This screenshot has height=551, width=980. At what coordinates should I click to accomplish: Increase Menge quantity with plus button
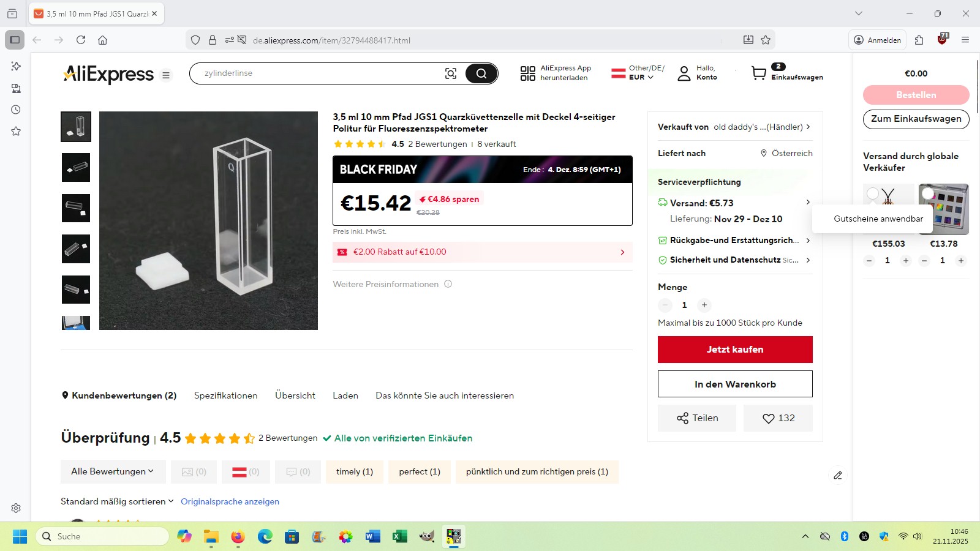click(x=704, y=305)
